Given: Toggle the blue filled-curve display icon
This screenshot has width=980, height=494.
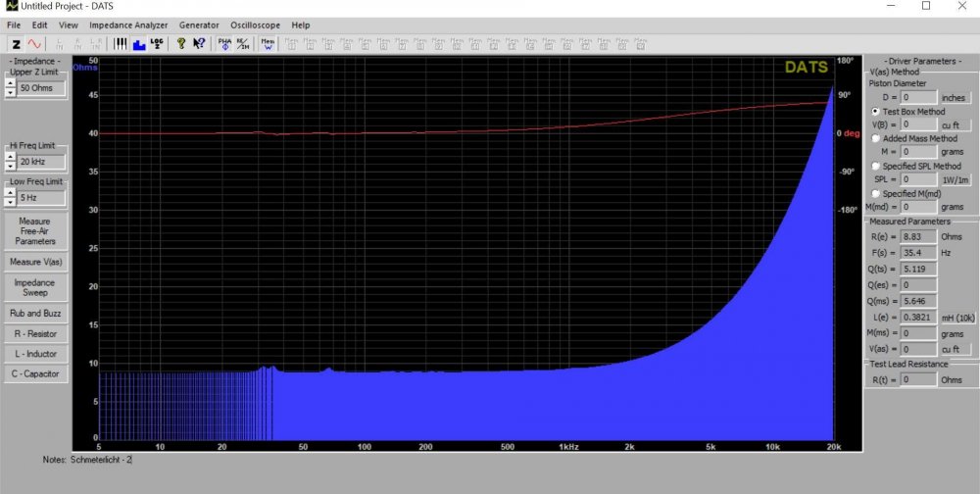Looking at the screenshot, I should point(138,43).
